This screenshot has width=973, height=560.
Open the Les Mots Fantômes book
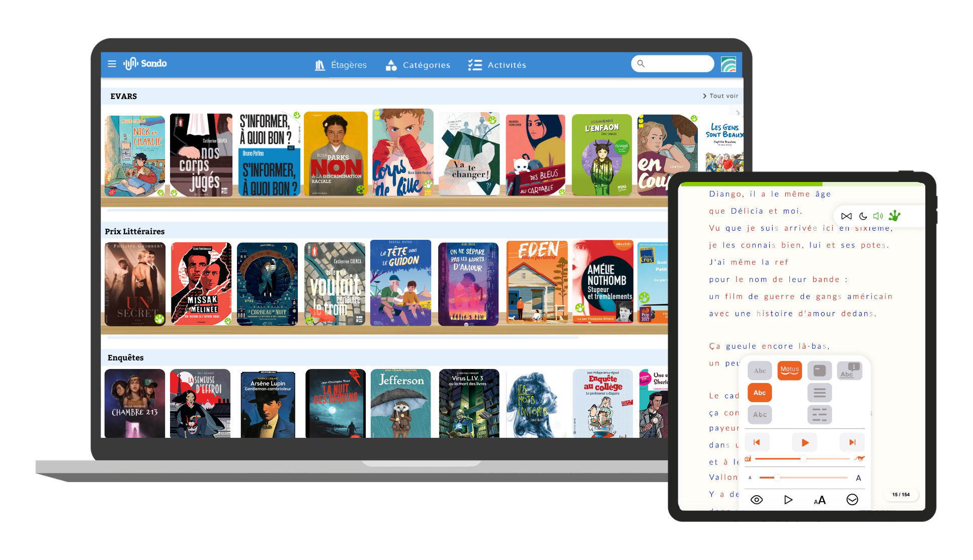tap(536, 405)
